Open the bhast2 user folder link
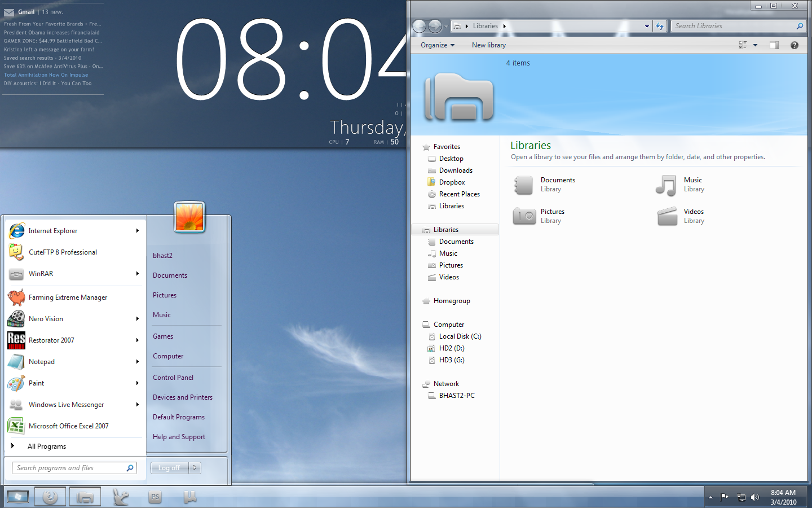 [162, 256]
